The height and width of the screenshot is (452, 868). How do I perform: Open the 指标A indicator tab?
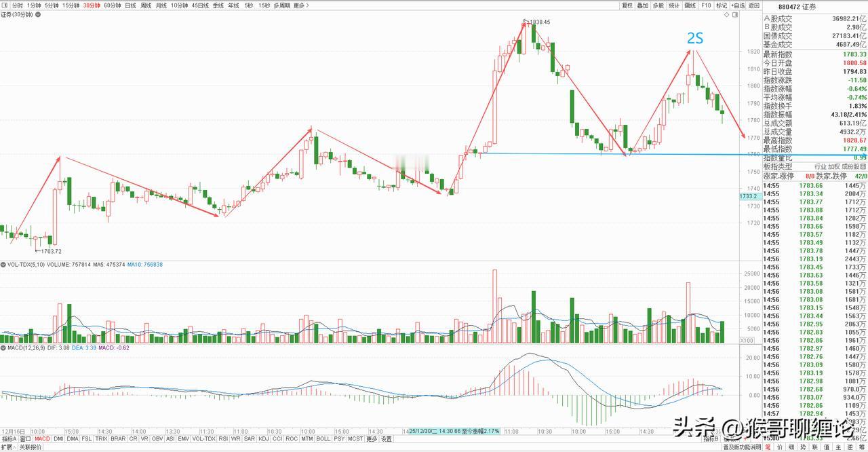(9, 438)
